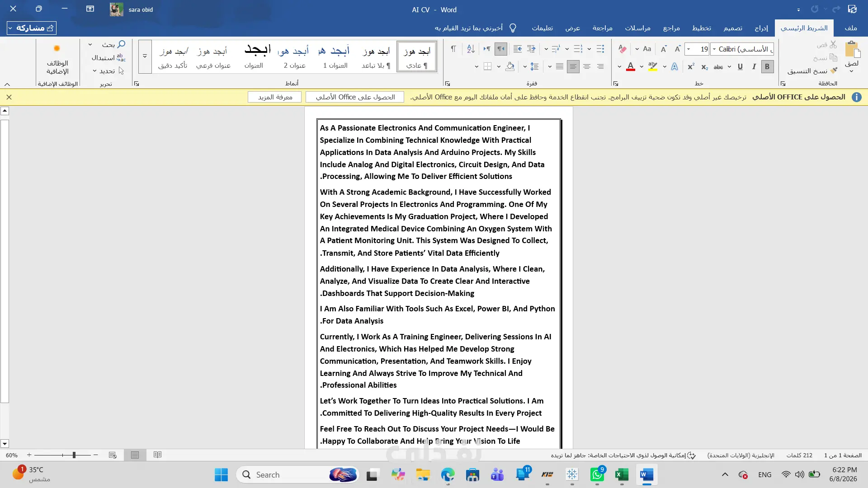Open the add-ins icon
This screenshot has width=868, height=488.
(x=57, y=49)
